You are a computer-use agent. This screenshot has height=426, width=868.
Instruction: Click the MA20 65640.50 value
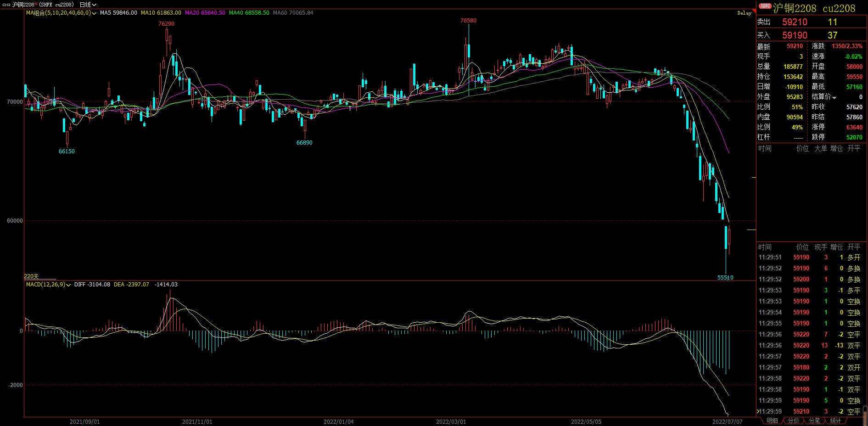(205, 13)
